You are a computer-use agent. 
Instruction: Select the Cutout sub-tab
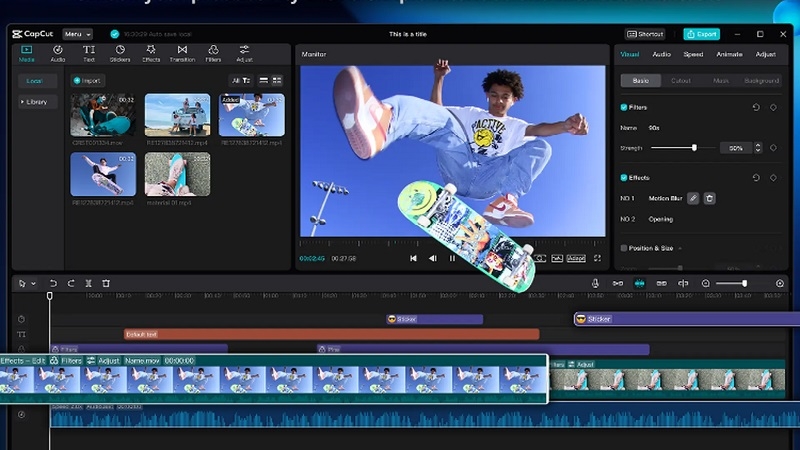[x=680, y=80]
